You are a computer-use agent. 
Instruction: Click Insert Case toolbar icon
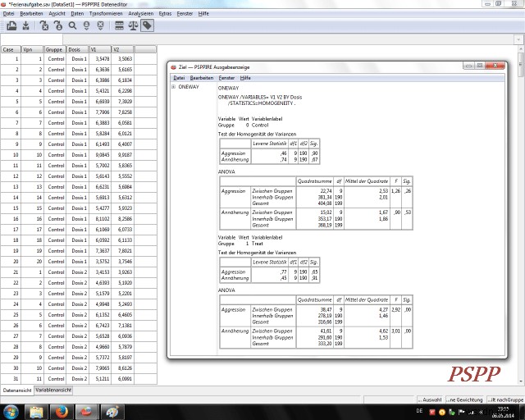pos(86,25)
